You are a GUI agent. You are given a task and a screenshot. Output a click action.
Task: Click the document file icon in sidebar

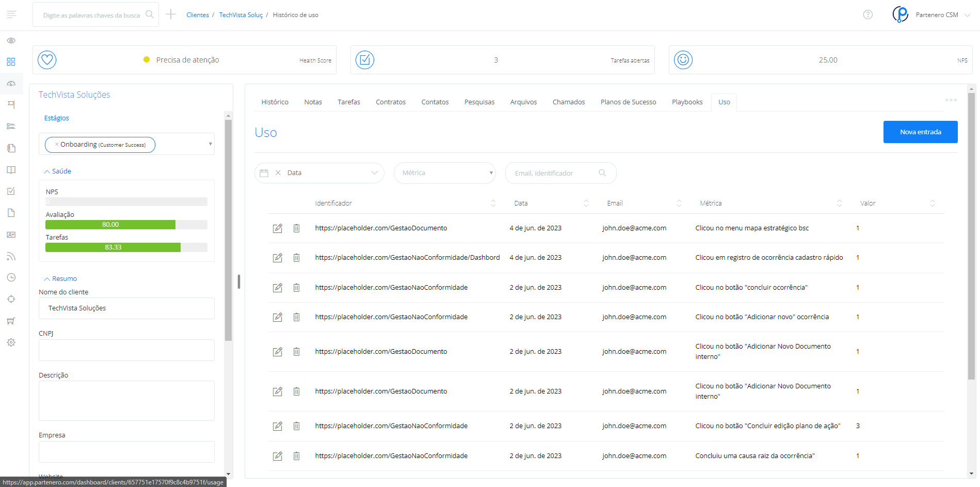click(11, 213)
